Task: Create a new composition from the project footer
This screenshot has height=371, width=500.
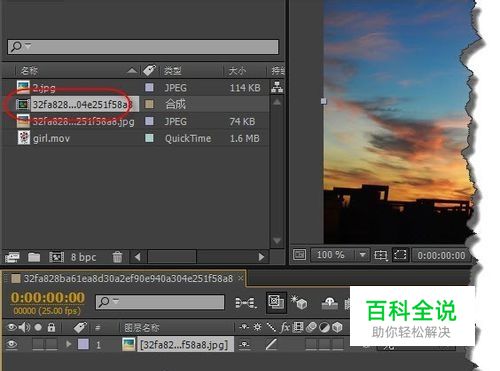Action: click(x=56, y=257)
